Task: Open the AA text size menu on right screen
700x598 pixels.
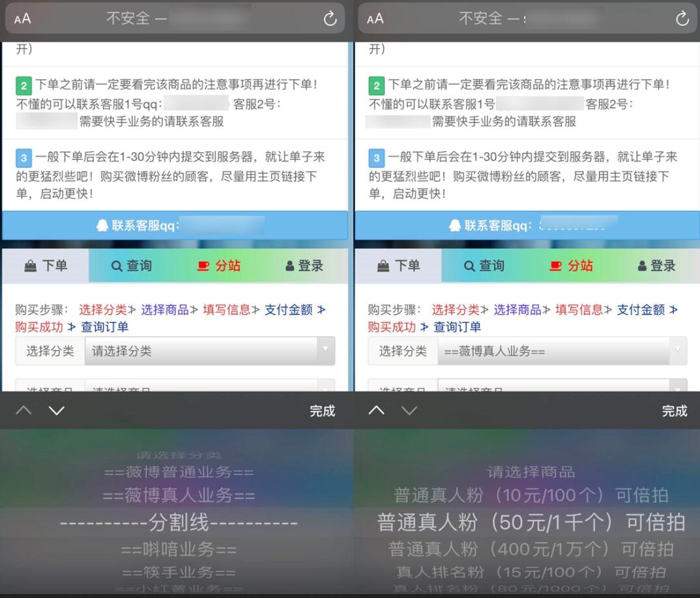Action: pos(375,19)
